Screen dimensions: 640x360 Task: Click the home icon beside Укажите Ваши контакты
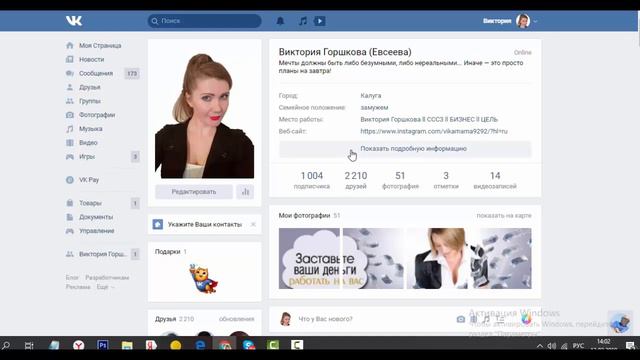(x=158, y=224)
